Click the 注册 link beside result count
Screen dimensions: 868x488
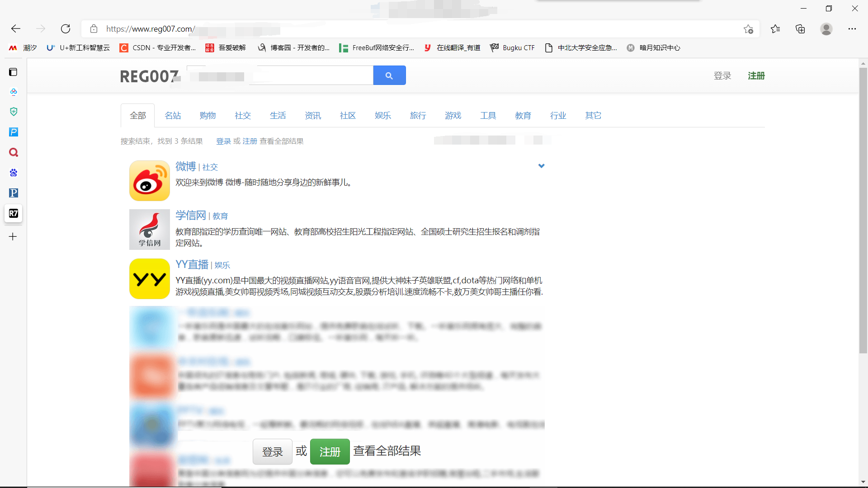pyautogui.click(x=250, y=141)
